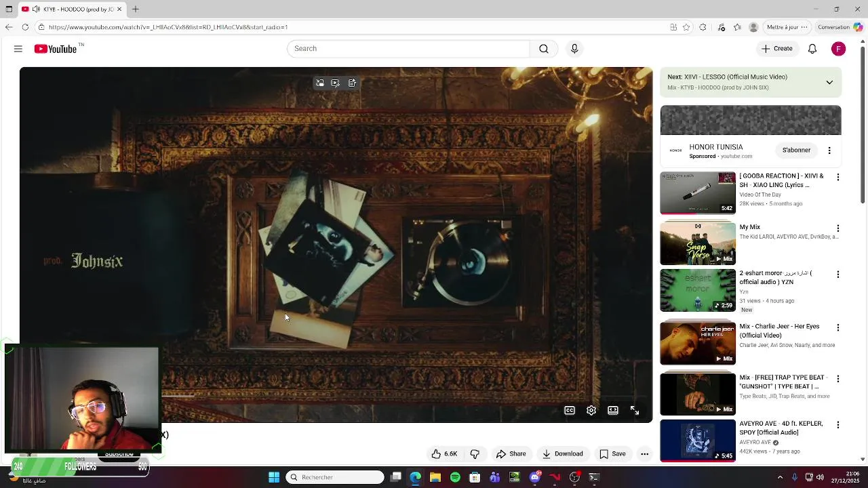This screenshot has width=868, height=488.
Task: Go to the YouTube home logo
Action: (56, 49)
